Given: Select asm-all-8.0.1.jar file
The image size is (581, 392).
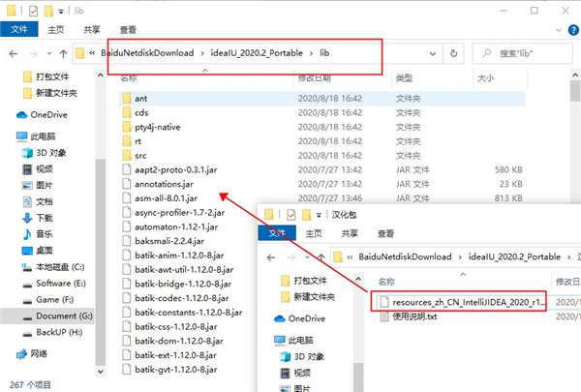Looking at the screenshot, I should tap(166, 198).
